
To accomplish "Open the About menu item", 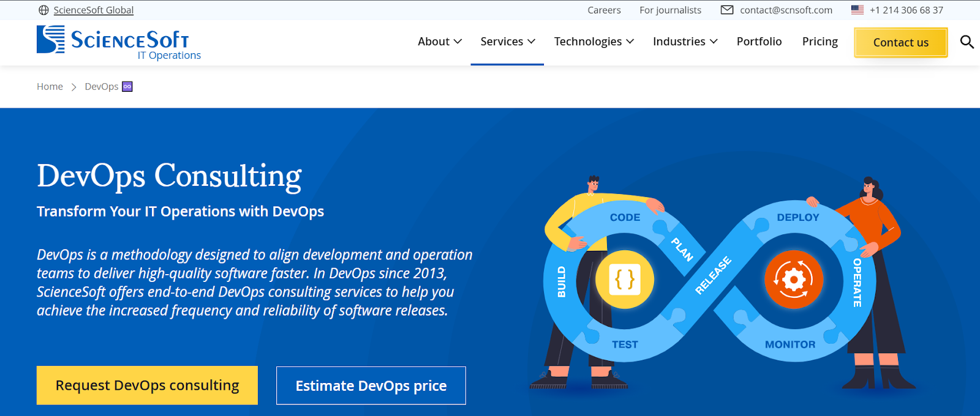I will pos(434,42).
